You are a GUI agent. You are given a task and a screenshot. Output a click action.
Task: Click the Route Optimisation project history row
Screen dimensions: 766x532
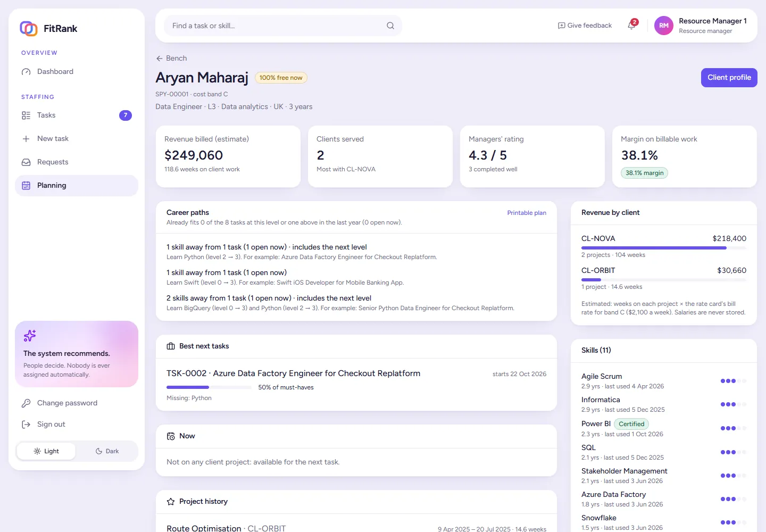[x=356, y=528]
